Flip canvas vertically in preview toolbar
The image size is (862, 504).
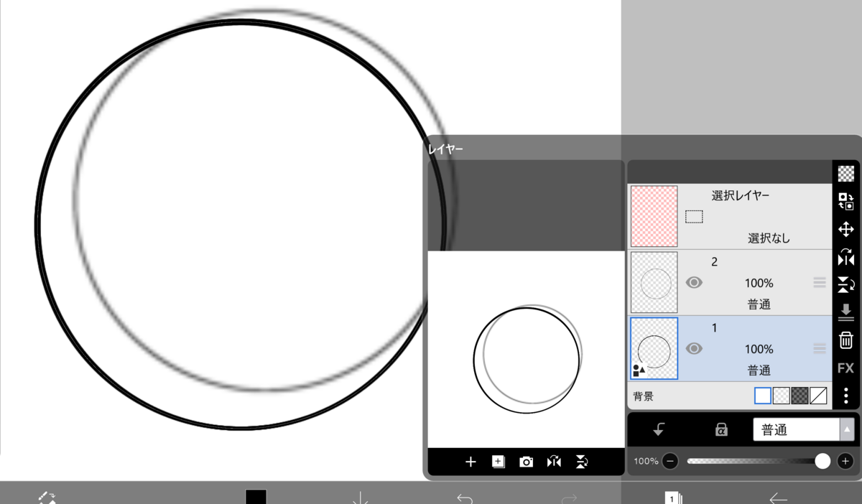click(582, 462)
